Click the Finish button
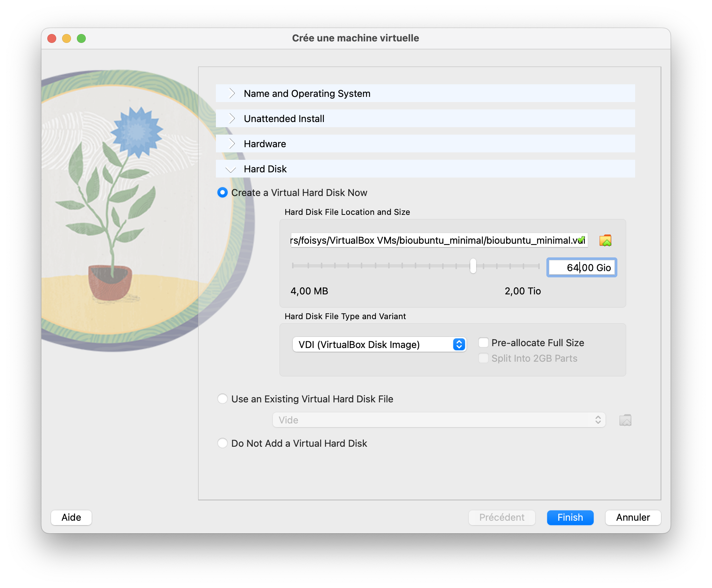The width and height of the screenshot is (712, 588). tap(570, 517)
